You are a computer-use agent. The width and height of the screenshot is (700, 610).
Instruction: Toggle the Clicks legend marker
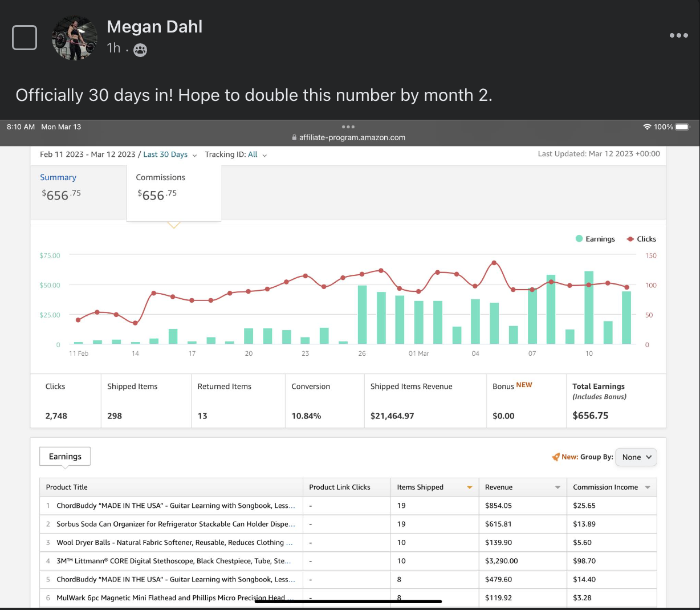click(x=630, y=239)
